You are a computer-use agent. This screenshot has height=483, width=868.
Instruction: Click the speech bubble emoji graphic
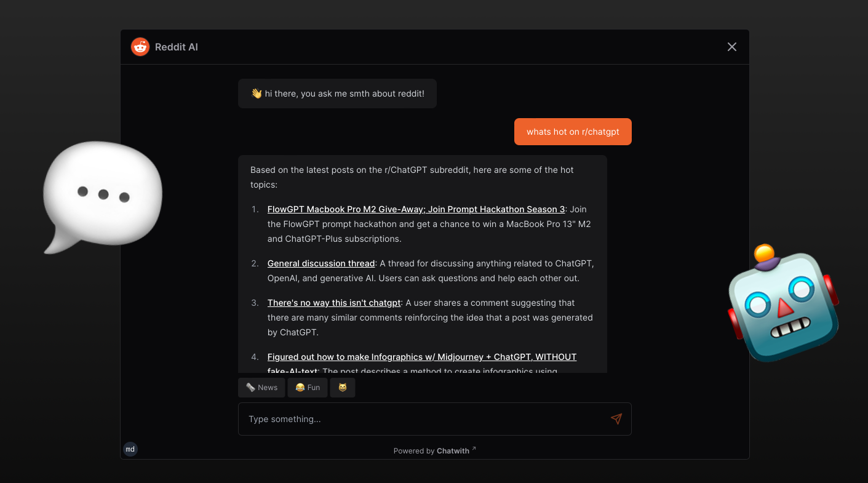click(102, 197)
